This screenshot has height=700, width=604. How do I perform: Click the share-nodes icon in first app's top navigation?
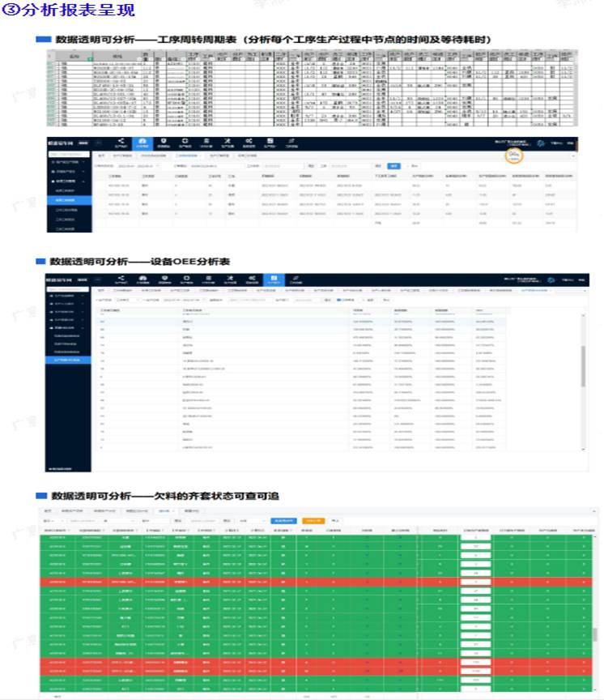[x=121, y=143]
